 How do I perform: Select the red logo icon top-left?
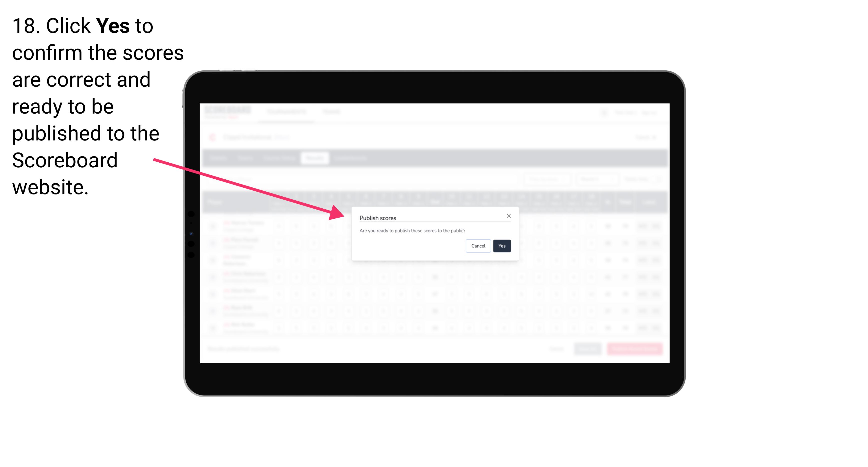point(213,136)
